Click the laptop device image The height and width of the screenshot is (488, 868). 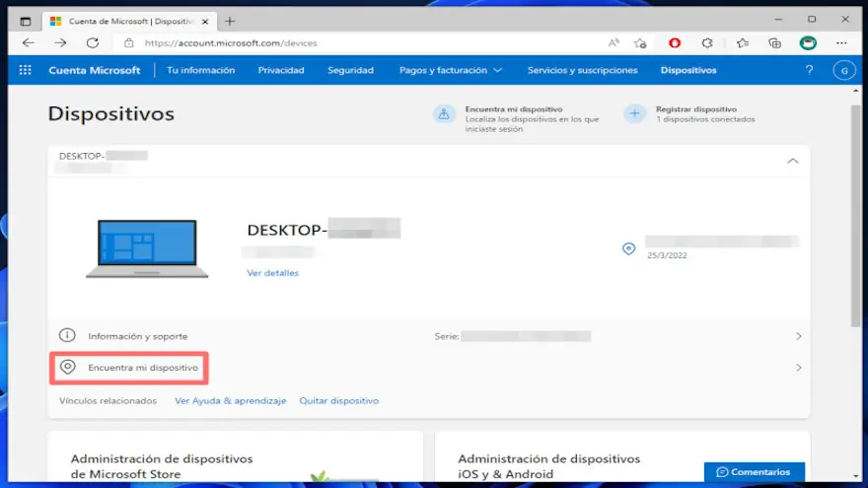click(x=147, y=248)
